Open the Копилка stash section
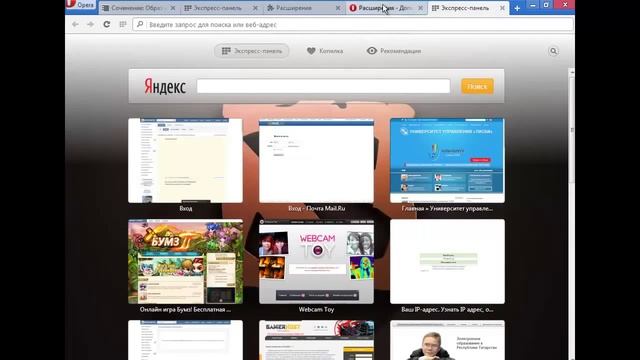This screenshot has width=640, height=360. click(325, 51)
